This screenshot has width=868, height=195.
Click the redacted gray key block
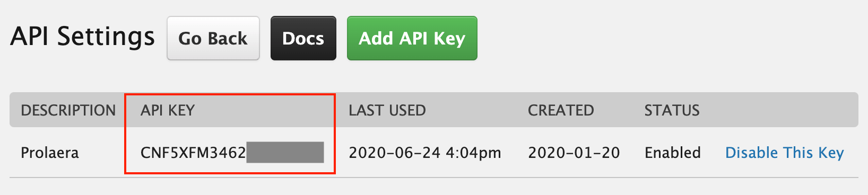click(x=285, y=152)
